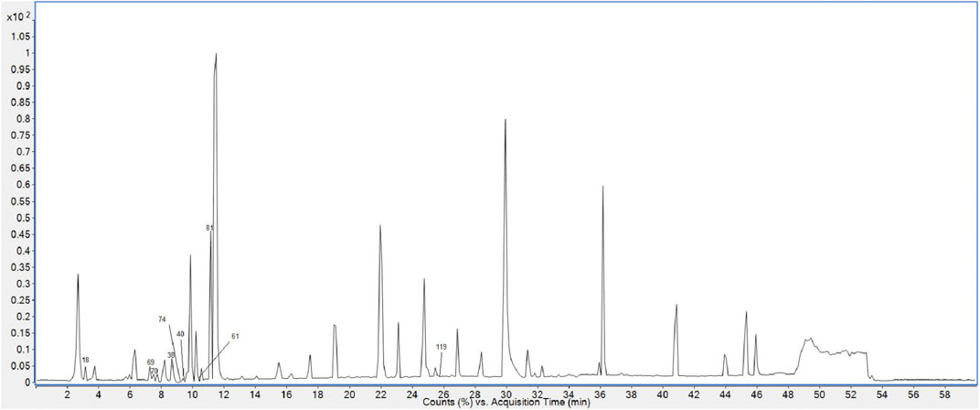This screenshot has height=410, width=980.
Task: Click the peak label 81
Action: (x=210, y=228)
